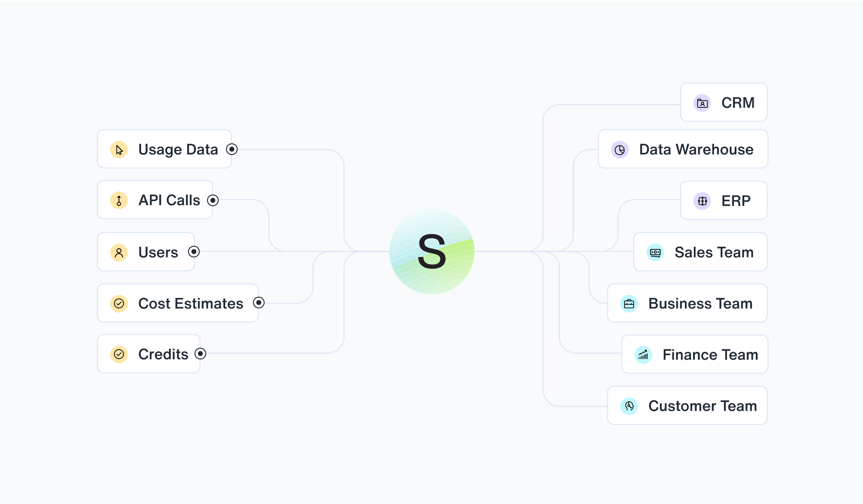Click the Users person icon

click(119, 252)
